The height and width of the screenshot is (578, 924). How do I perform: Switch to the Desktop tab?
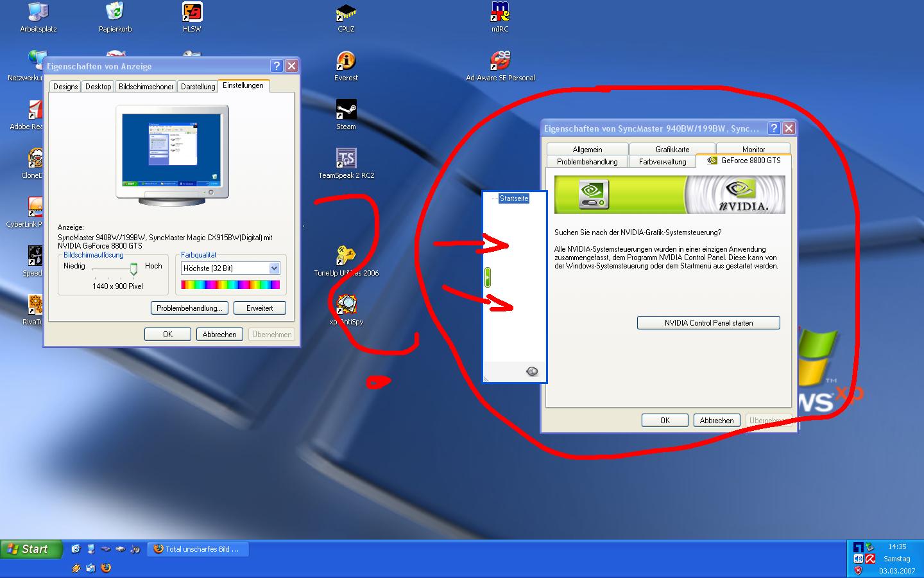coord(98,87)
